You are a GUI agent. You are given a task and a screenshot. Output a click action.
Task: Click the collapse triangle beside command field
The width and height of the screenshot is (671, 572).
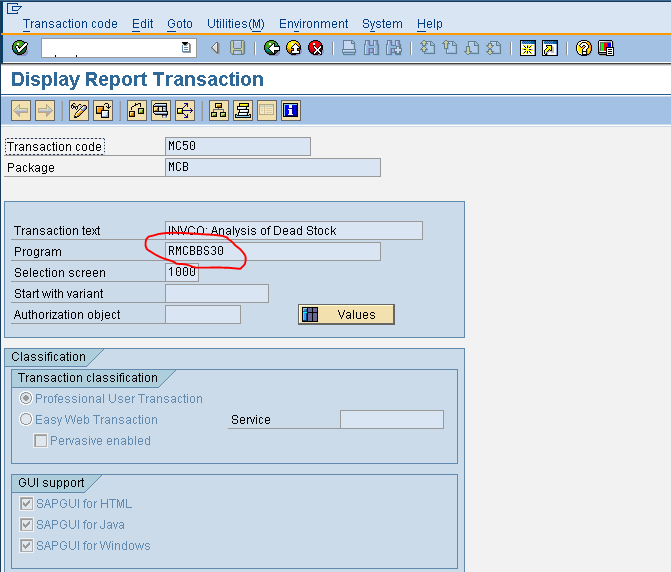click(x=215, y=48)
